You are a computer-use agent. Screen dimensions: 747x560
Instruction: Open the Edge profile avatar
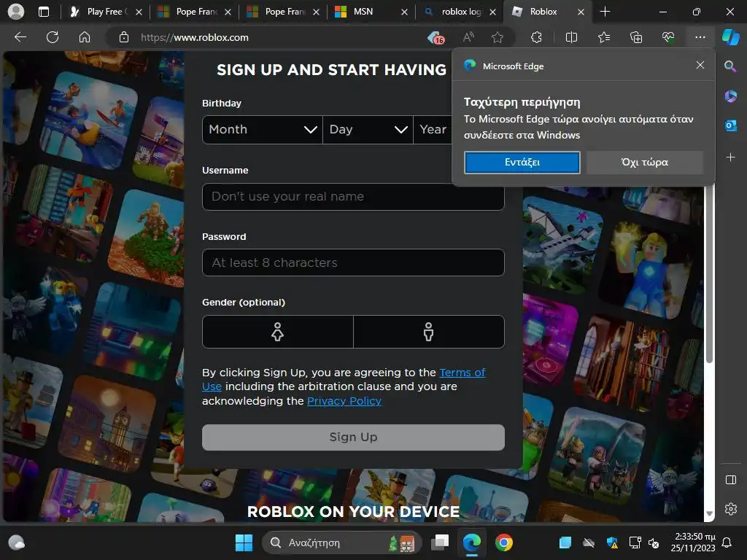tap(16, 12)
